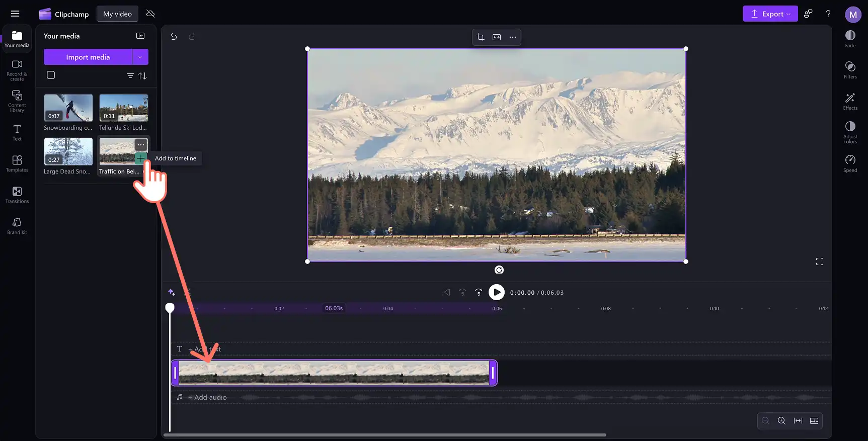Image resolution: width=868 pixels, height=441 pixels.
Task: Rename the My video title
Action: click(x=117, y=14)
